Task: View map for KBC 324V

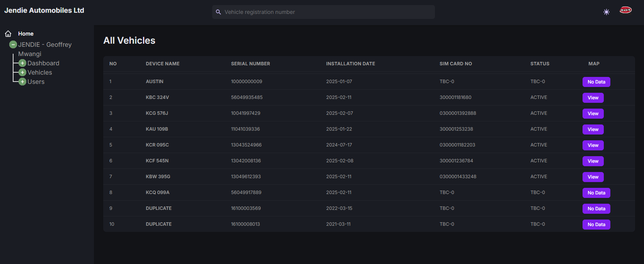Action: [x=593, y=98]
